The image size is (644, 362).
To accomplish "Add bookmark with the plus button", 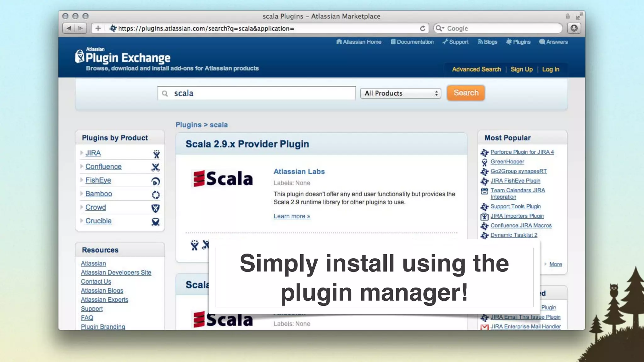I will [x=98, y=28].
